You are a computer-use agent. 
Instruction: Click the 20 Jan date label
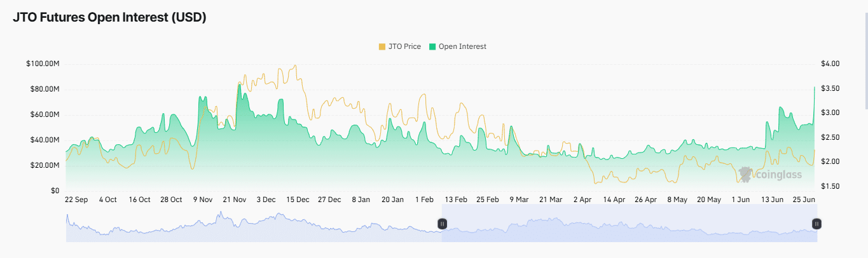pyautogui.click(x=393, y=200)
